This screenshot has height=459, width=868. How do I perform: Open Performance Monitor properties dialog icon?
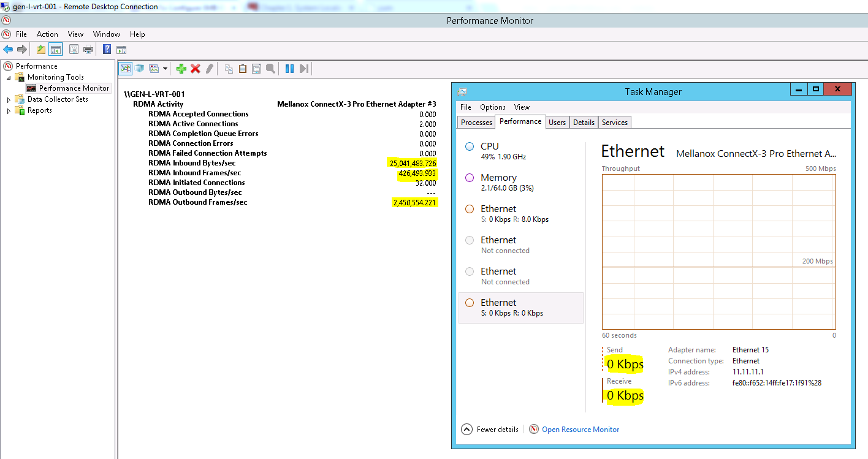pyautogui.click(x=256, y=68)
